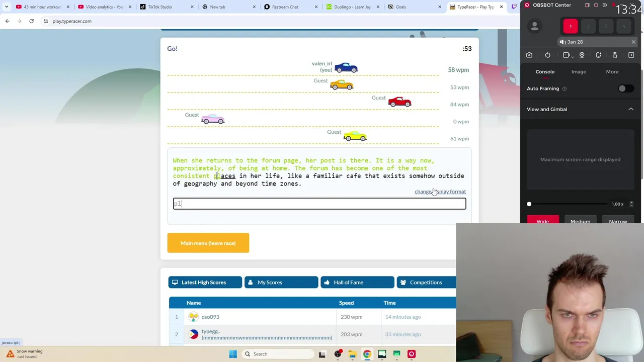Viewport: 644px width, 362px height.
Task: Switch to the Restream Chat tab
Action: pyautogui.click(x=285, y=7)
